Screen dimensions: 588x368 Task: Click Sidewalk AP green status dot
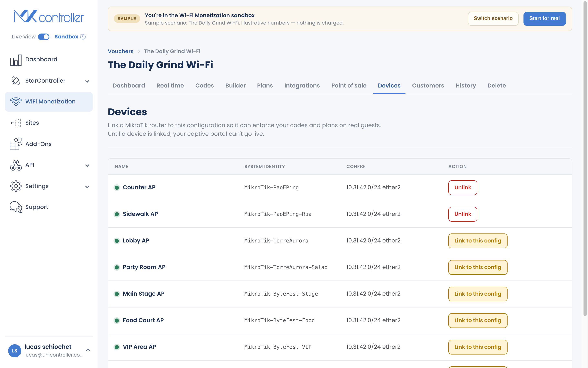[117, 214]
